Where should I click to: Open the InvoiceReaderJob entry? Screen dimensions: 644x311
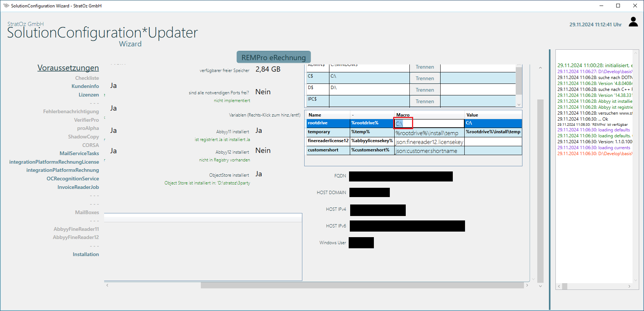(x=78, y=187)
